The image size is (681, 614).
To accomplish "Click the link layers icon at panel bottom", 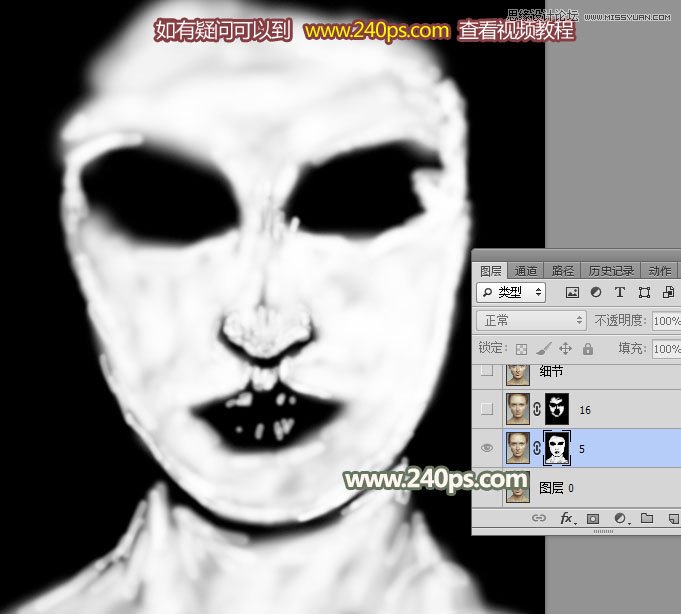I will pyautogui.click(x=539, y=518).
